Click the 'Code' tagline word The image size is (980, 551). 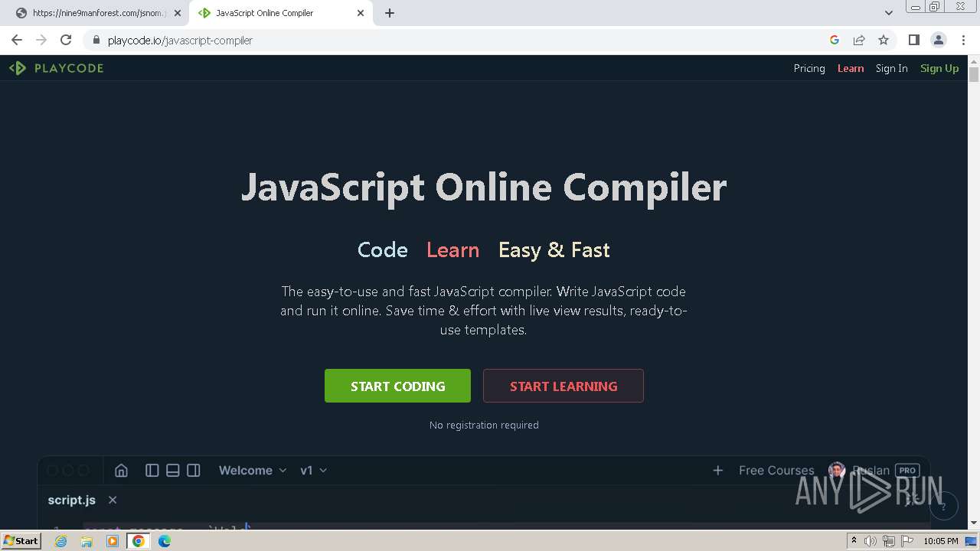383,250
